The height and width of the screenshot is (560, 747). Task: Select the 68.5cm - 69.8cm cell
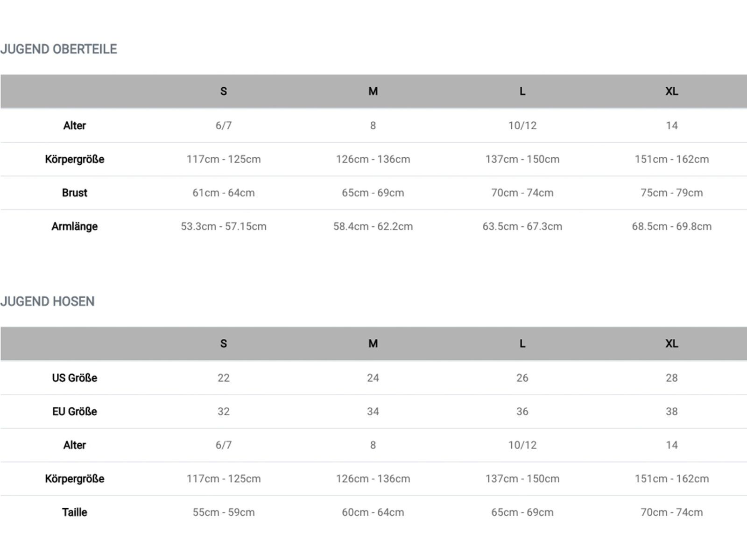pyautogui.click(x=671, y=226)
